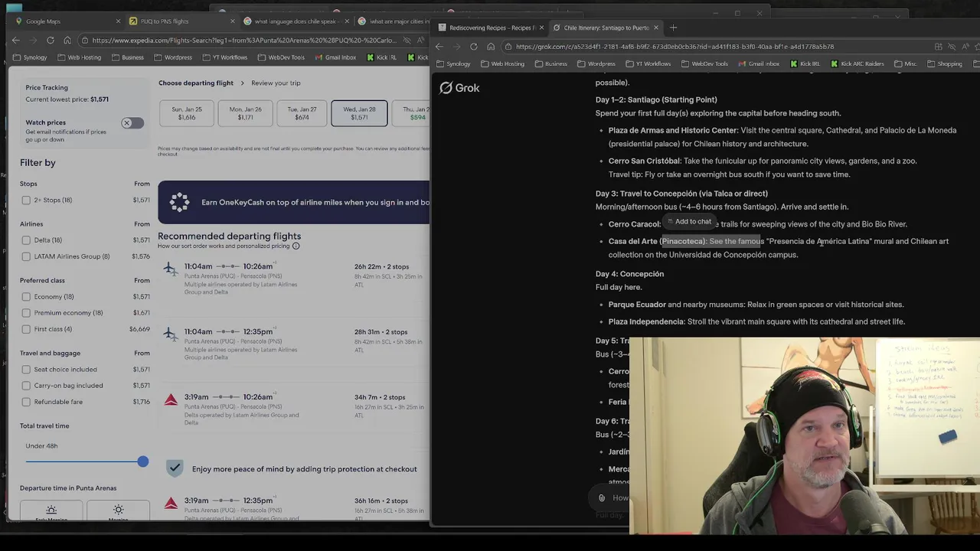Close the Google Maps tab

117,21
